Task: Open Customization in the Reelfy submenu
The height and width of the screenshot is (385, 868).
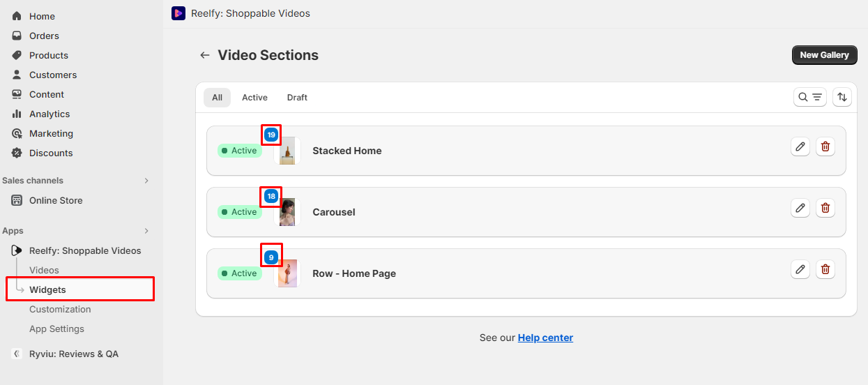Action: (60, 309)
